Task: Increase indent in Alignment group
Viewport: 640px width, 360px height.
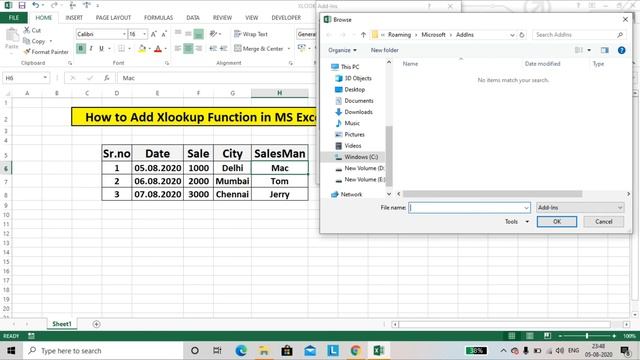Action: click(x=223, y=49)
